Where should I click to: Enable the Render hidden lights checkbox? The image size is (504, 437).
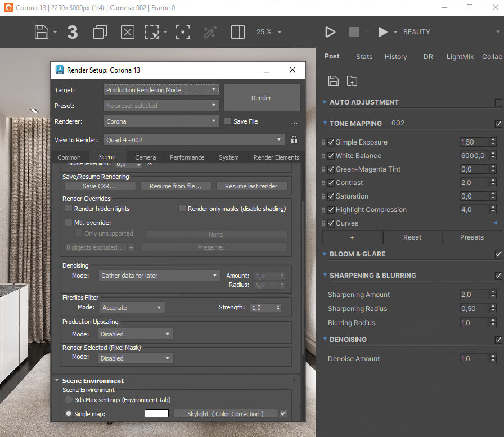click(x=69, y=209)
